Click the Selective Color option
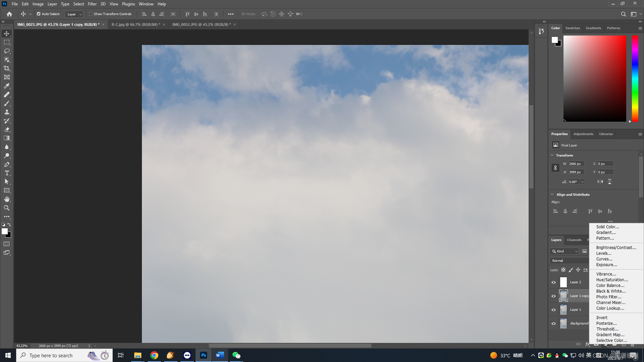The image size is (644, 362). point(611,340)
